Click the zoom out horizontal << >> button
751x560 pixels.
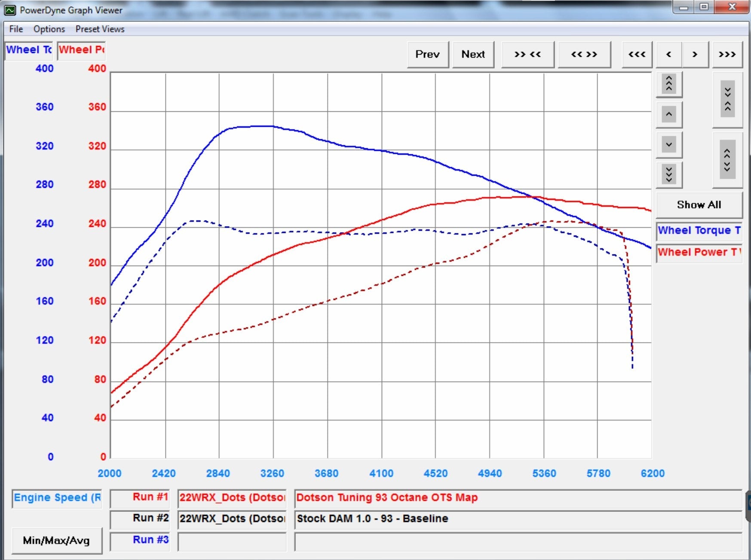point(584,55)
